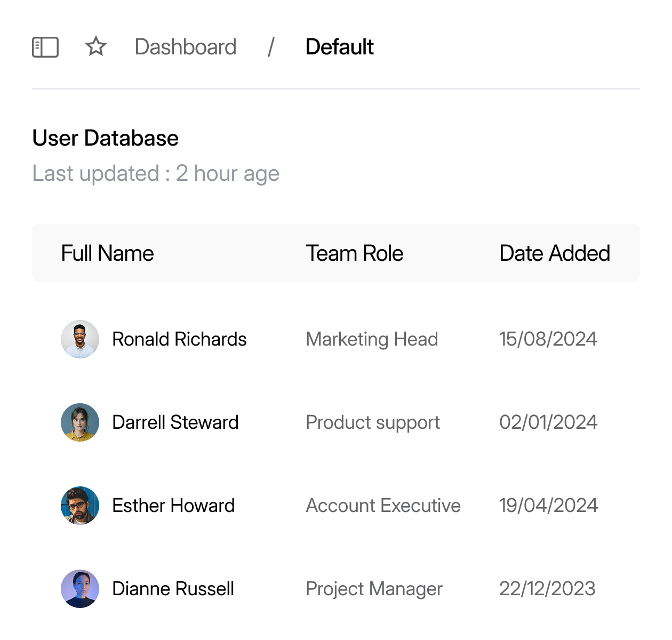Screen dimensions: 672x640
Task: Open the Dashboard breadcrumb link
Action: (x=185, y=47)
